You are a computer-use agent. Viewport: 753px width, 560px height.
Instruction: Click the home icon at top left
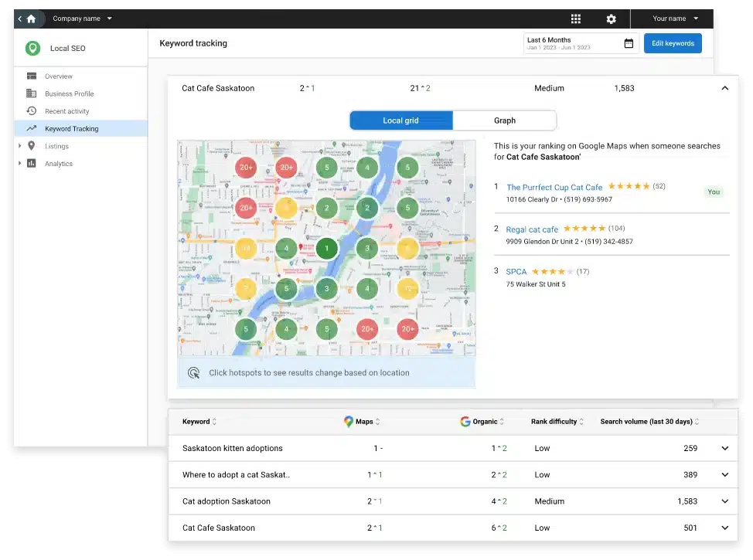pos(29,18)
